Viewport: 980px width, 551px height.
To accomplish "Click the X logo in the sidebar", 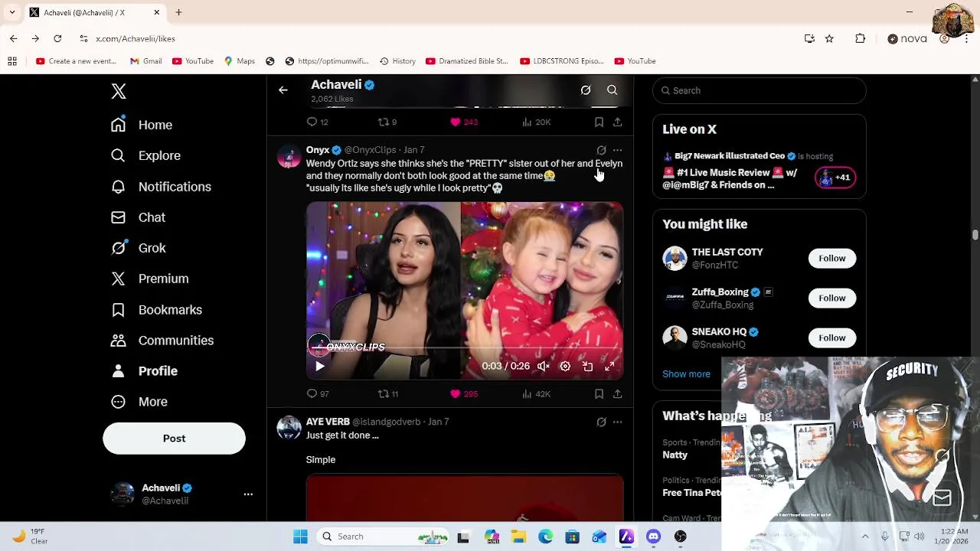I will [118, 91].
